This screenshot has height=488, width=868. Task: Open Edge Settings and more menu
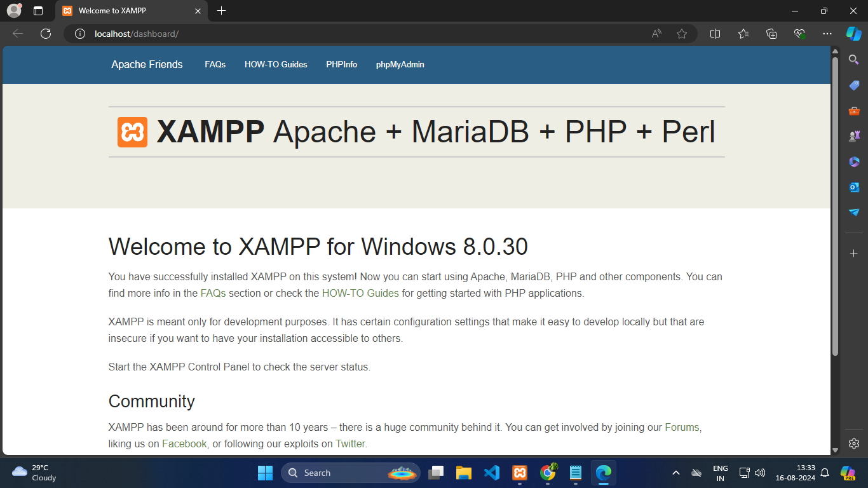(x=827, y=34)
